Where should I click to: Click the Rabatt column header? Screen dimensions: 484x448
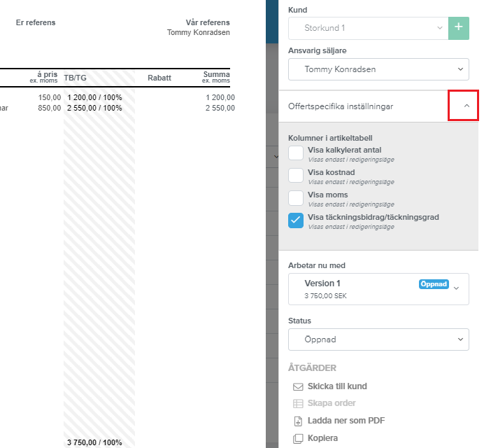[x=159, y=78]
